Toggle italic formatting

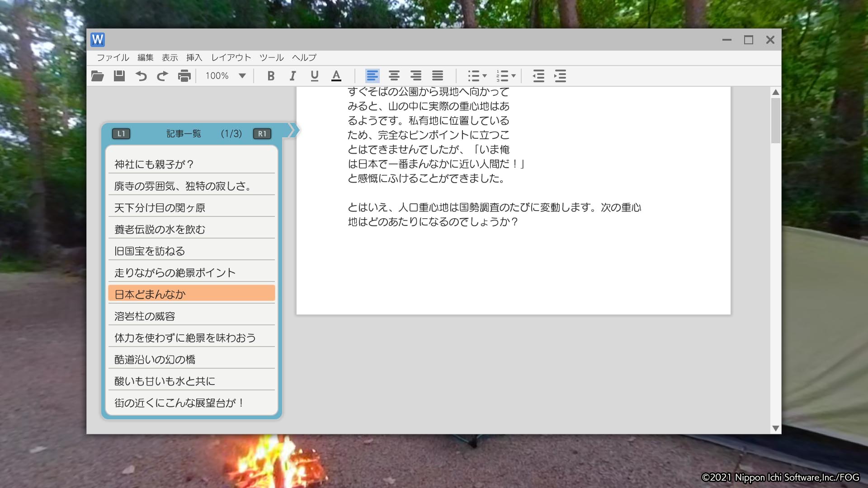[x=292, y=76]
